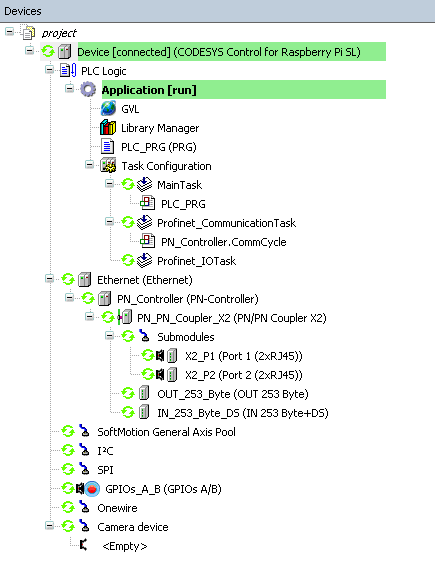This screenshot has height=571, width=435.
Task: Collapse the Ethernet (Ethernet) node
Action: [x=49, y=279]
